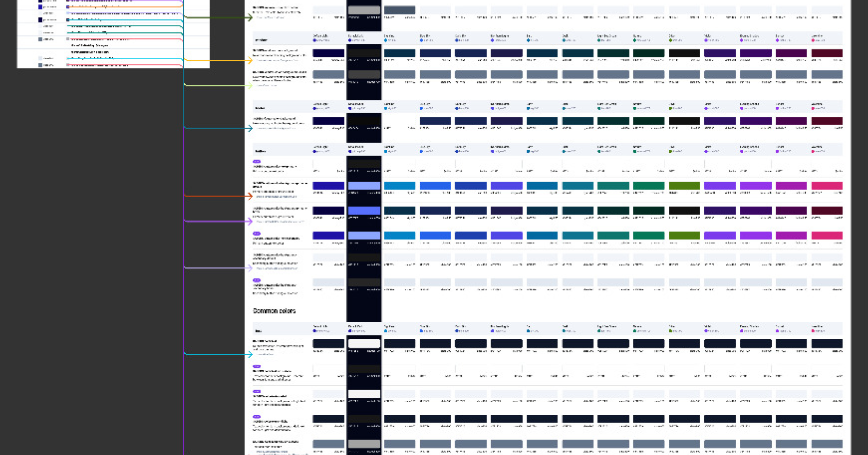
Task: Click the cyan arrowhead under Common colors
Action: [x=250, y=355]
